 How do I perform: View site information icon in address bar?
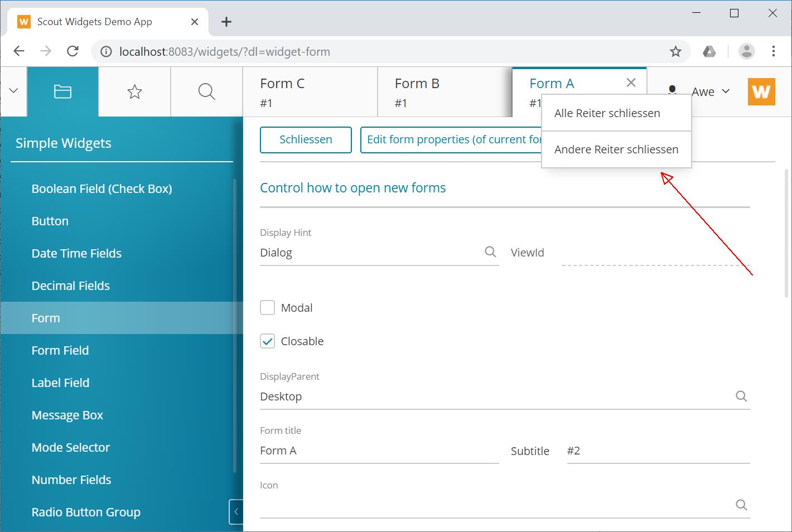pos(106,52)
